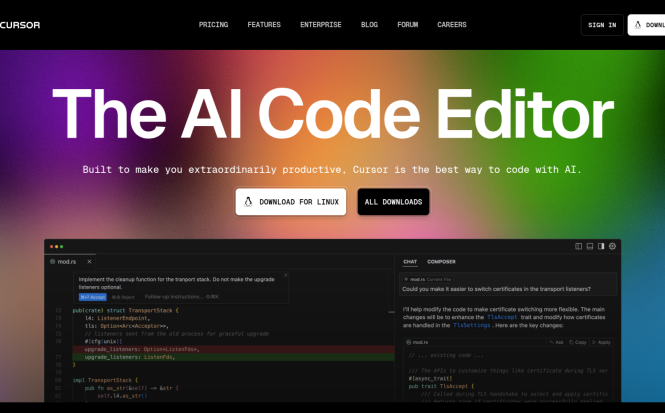Click the 'pub fn as_str(&self) -> &str {' line
The width and height of the screenshot is (665, 413).
coord(131,388)
